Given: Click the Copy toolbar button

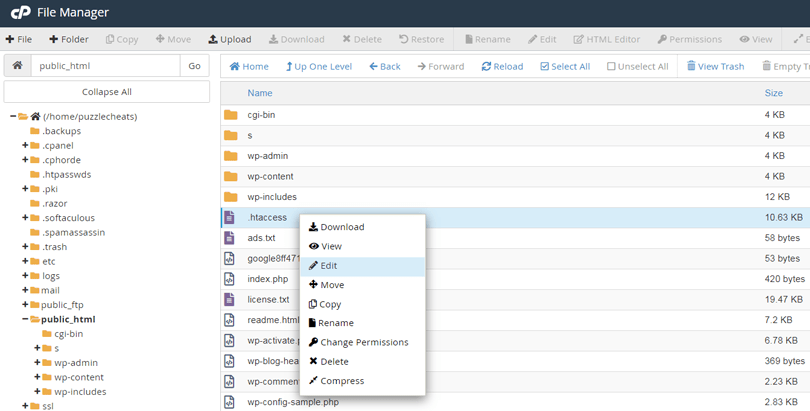Looking at the screenshot, I should (122, 39).
